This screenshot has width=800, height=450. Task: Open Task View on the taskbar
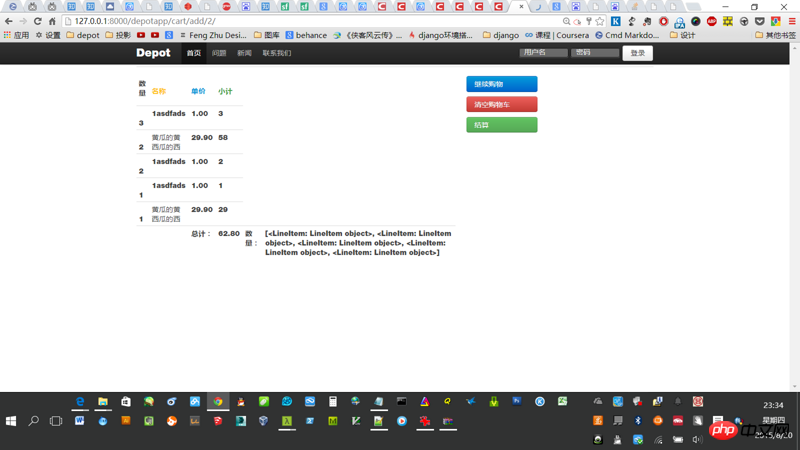(56, 421)
